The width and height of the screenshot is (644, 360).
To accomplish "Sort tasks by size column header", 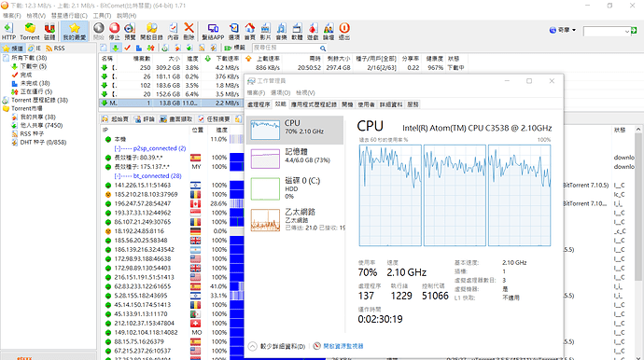I will click(175, 58).
